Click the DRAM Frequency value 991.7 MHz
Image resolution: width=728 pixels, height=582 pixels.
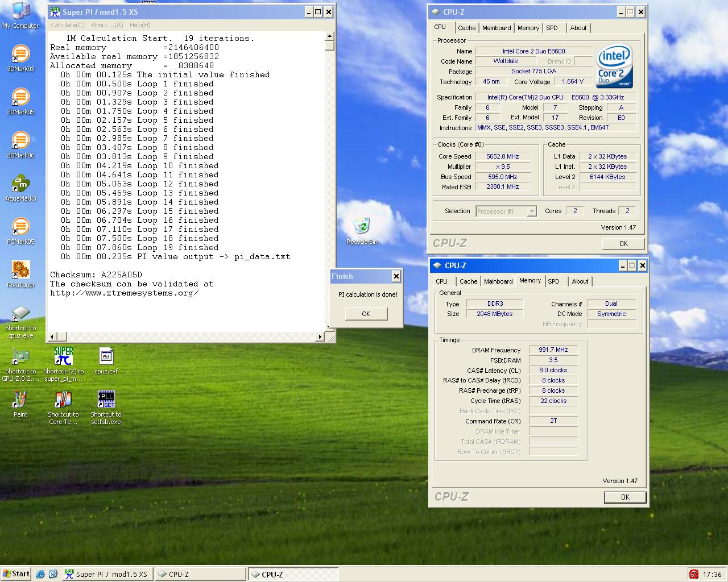coord(553,350)
